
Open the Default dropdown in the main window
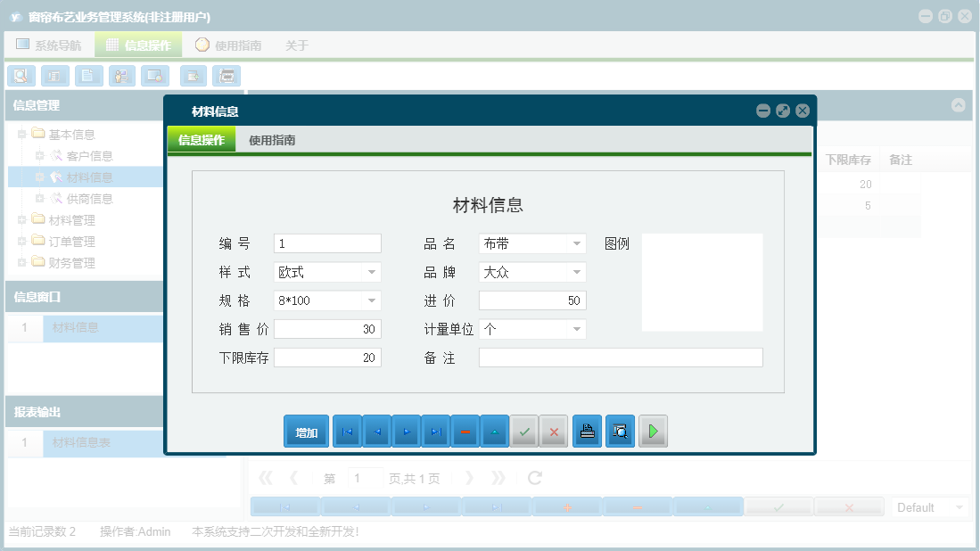pos(959,507)
